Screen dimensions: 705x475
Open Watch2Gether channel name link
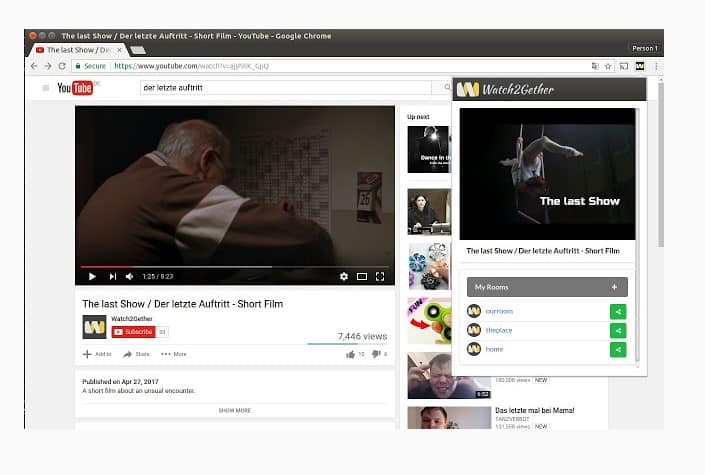[132, 318]
